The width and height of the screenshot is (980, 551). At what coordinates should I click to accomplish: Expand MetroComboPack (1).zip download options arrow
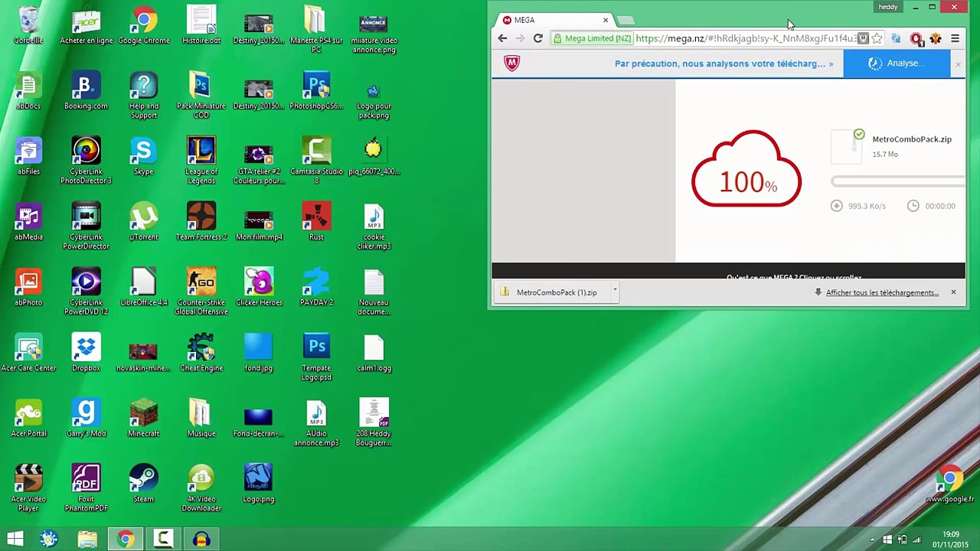coord(615,292)
